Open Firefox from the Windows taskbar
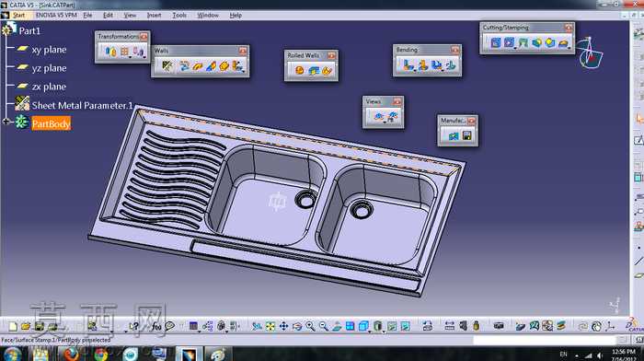 71,354
